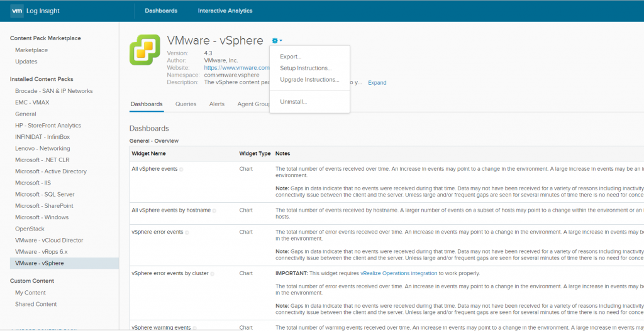Click the vSphere content pack icon
This screenshot has height=331, width=644.
[x=145, y=50]
